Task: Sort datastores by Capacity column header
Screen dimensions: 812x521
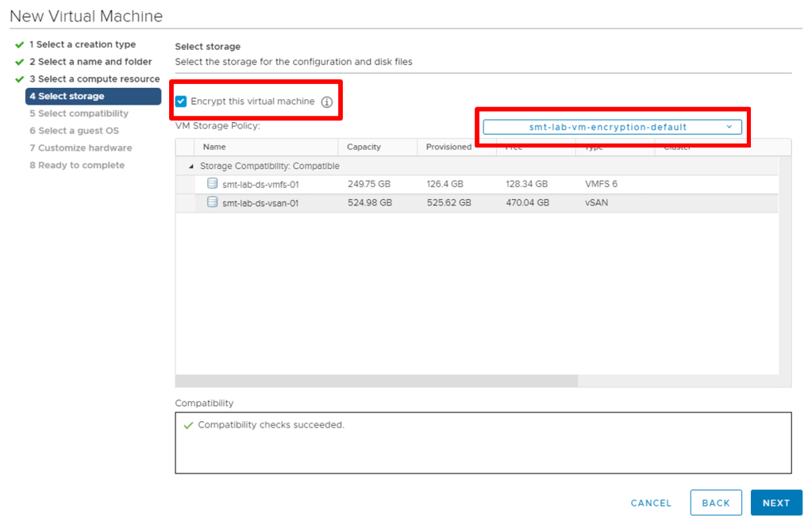Action: 364,147
